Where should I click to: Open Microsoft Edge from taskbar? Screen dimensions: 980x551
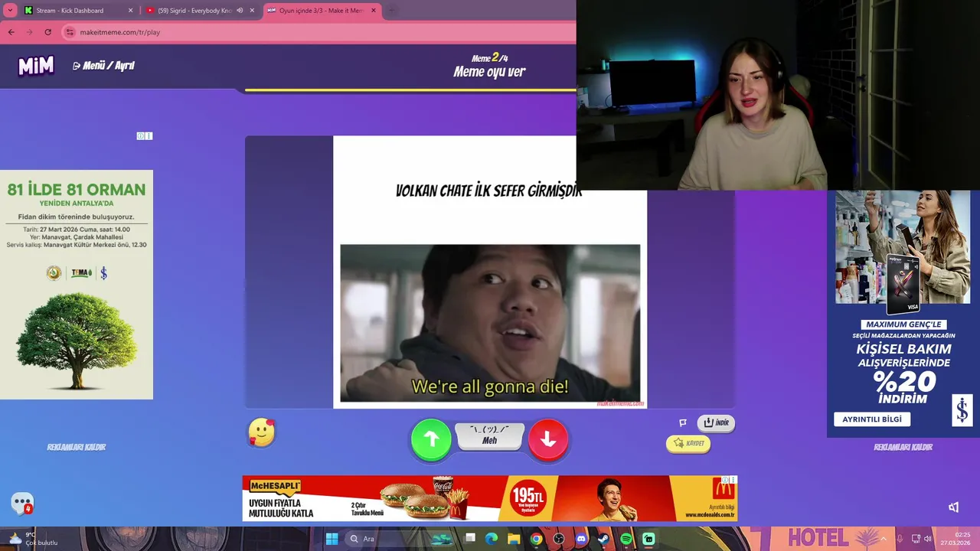(x=492, y=539)
